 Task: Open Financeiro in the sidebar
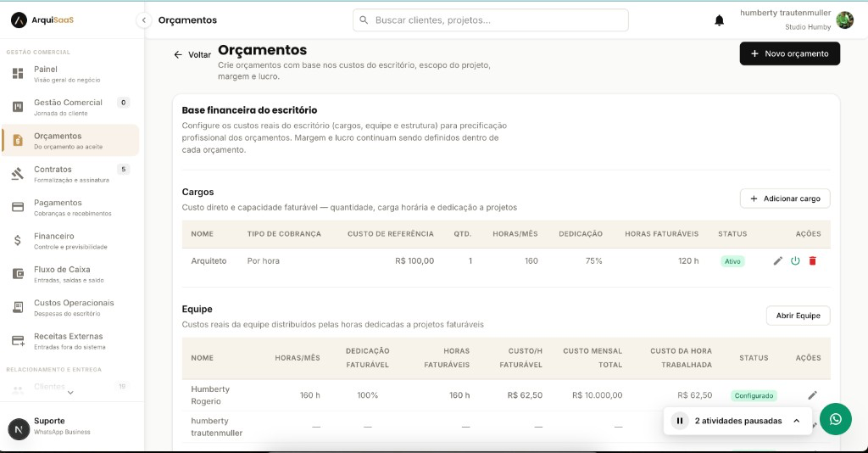pos(70,240)
